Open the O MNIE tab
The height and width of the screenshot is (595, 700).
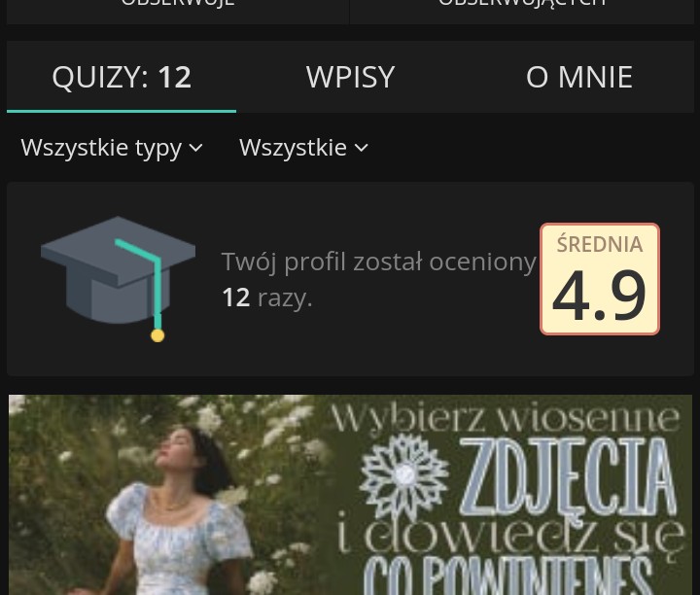point(579,77)
